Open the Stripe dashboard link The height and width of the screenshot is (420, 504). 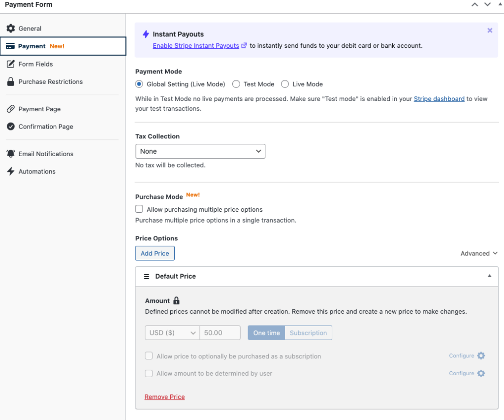[x=439, y=99]
